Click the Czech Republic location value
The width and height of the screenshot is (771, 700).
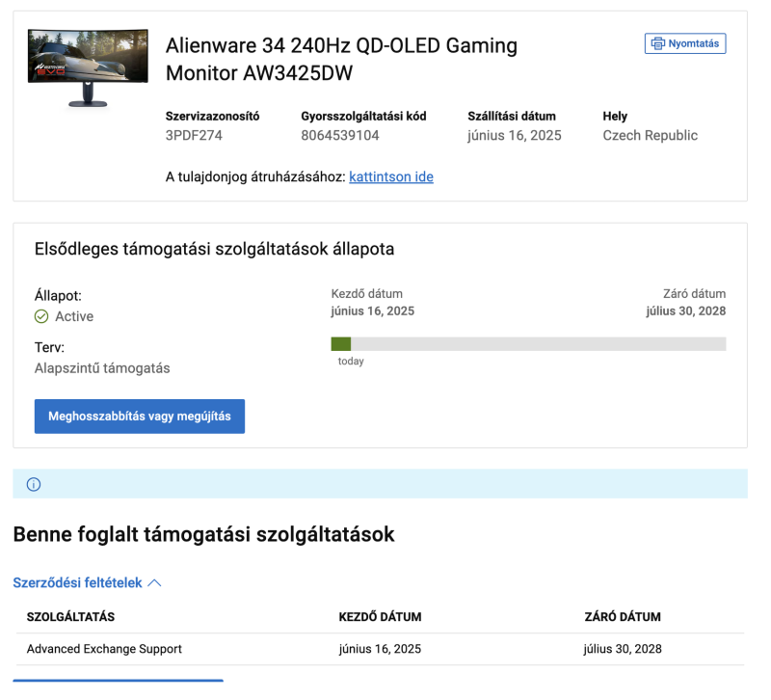650,135
